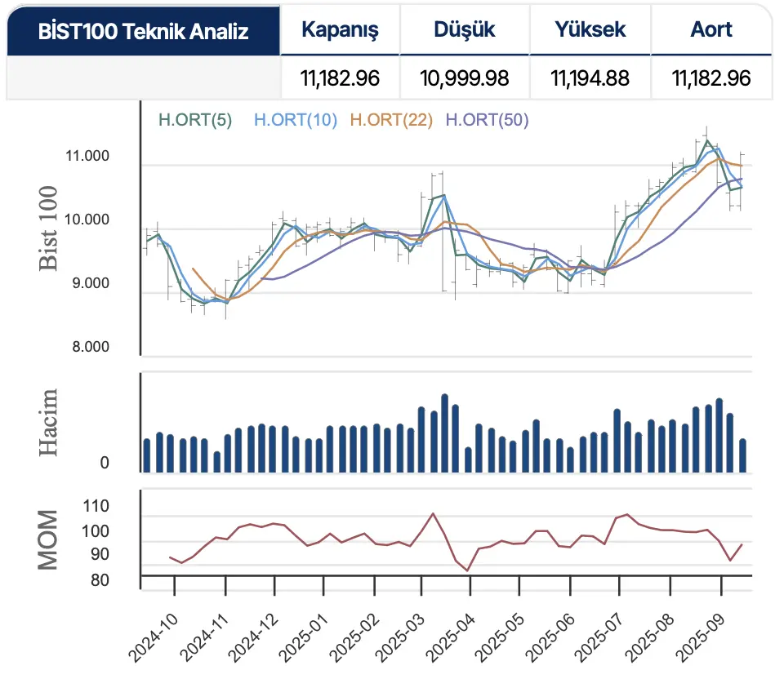
Task: Select the Yüksek column header
Action: point(590,29)
